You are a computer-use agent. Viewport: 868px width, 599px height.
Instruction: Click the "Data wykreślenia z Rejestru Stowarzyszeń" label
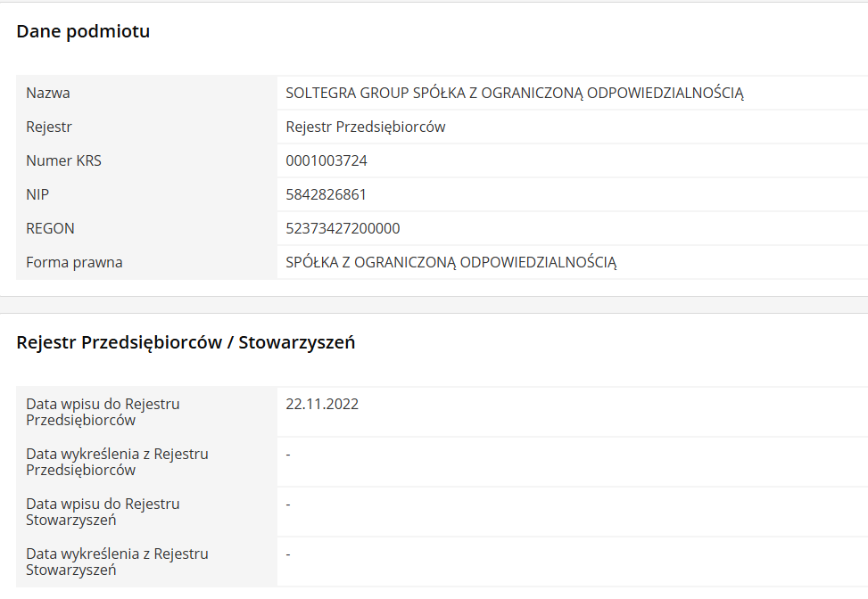coord(117,562)
